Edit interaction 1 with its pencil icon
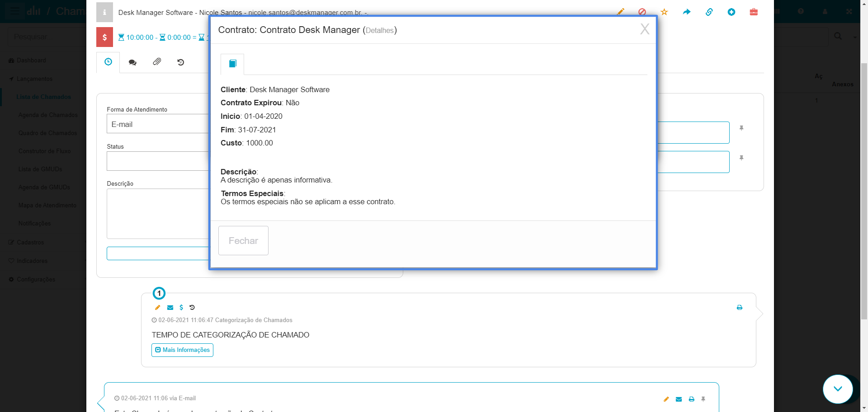 (158, 308)
